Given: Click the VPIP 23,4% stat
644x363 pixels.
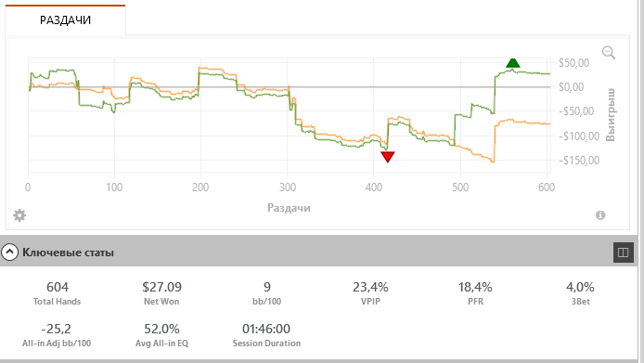Looking at the screenshot, I should point(370,293).
